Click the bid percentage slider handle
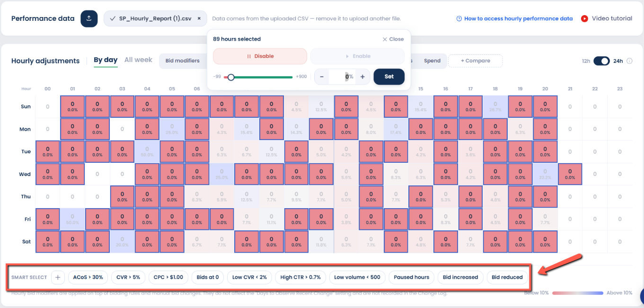This screenshot has height=308, width=644. click(231, 77)
